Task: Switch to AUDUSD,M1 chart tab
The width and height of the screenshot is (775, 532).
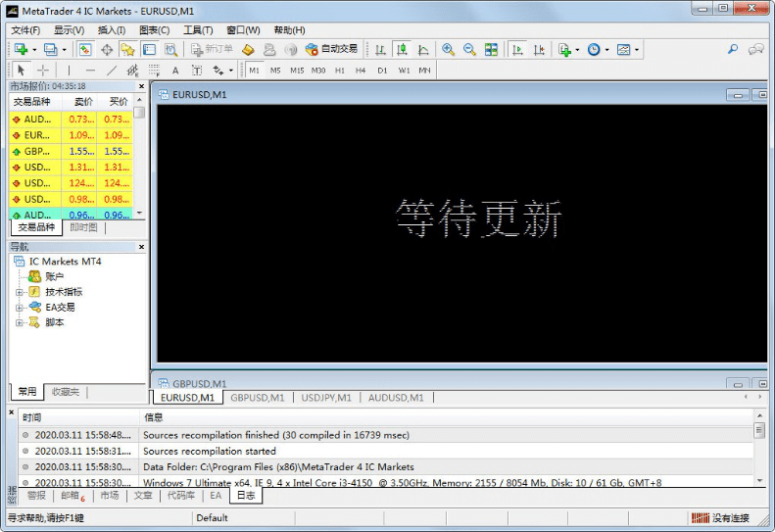Action: 396,398
